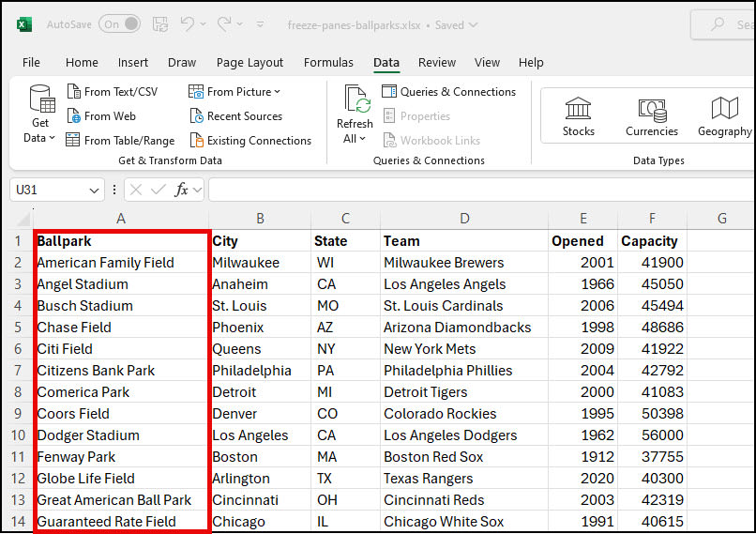Screen dimensions: 756x534
Task: Click the Insert Function fx icon
Action: click(181, 191)
